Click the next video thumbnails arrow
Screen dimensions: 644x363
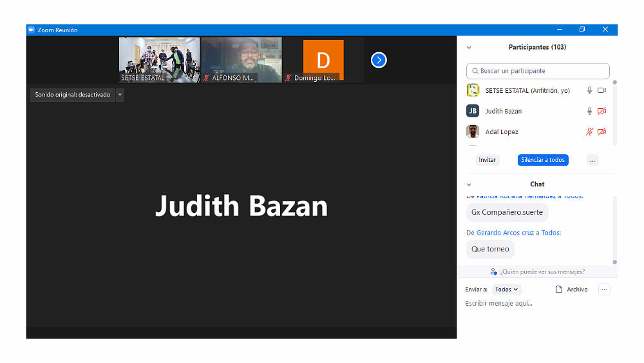click(379, 60)
